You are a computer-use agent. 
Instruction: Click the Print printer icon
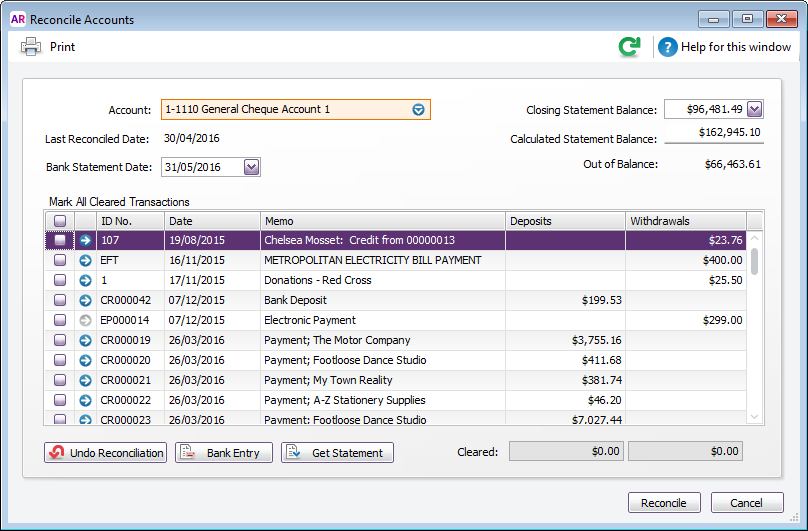31,46
